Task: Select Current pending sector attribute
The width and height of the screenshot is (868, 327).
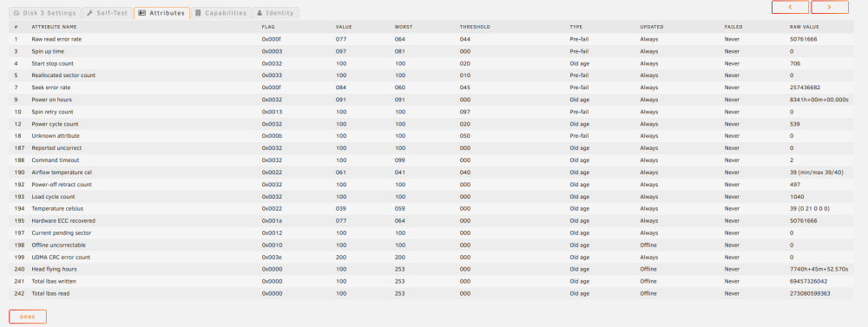Action: coord(62,233)
